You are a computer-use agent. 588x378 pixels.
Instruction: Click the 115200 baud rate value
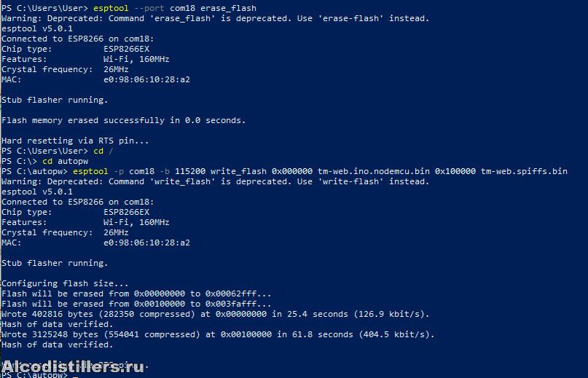click(190, 171)
